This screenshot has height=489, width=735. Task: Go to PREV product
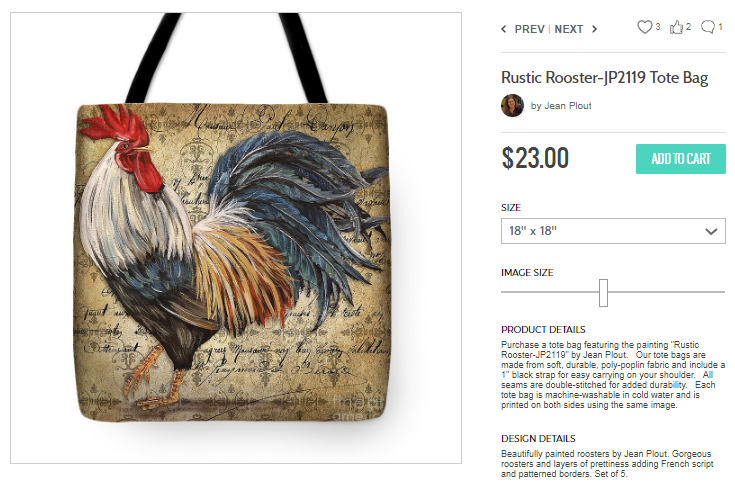tap(529, 29)
